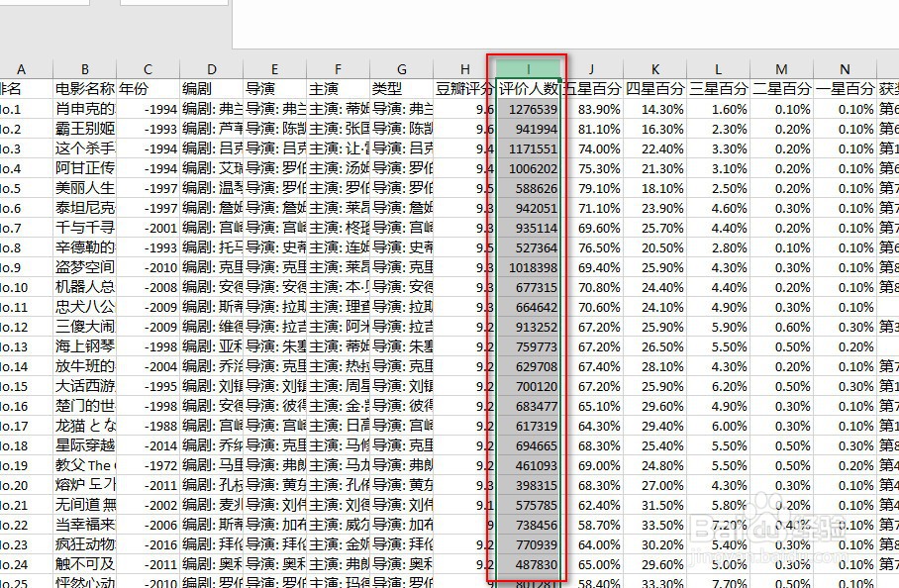The width and height of the screenshot is (899, 588).
Task: Select the No.10 rank cell
Action: point(27,287)
